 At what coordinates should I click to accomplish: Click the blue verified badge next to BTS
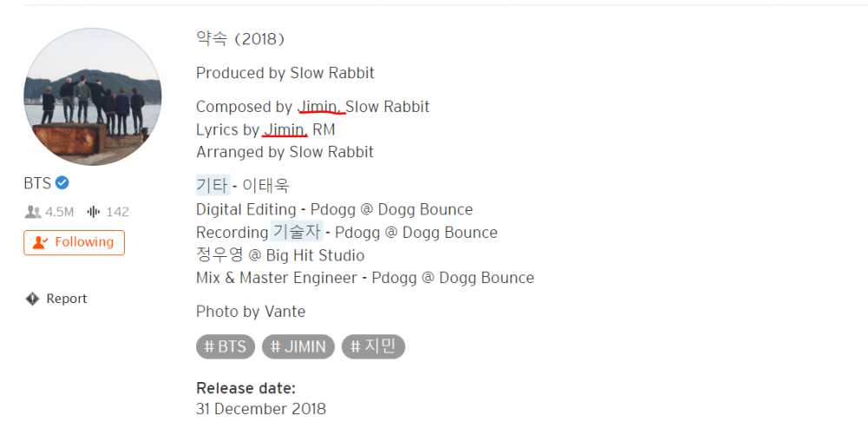click(62, 182)
